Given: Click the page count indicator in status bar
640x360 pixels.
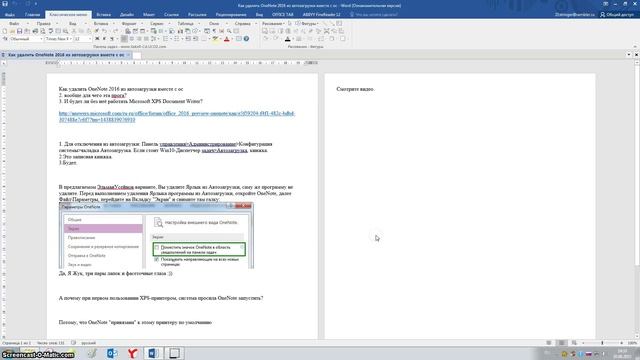Looking at the screenshot, I should (16, 343).
